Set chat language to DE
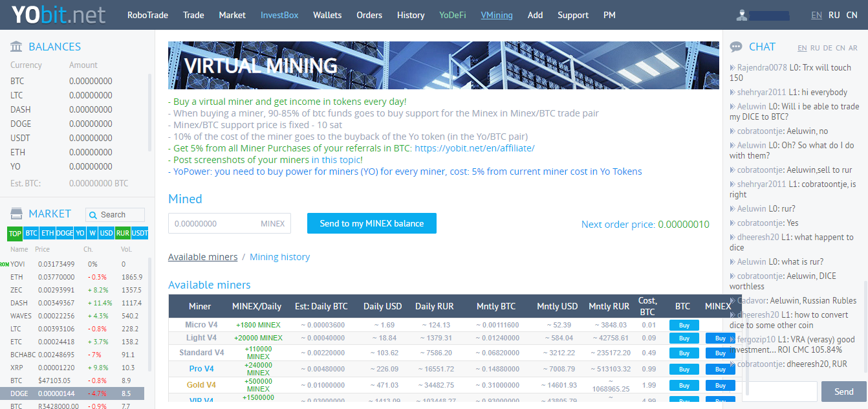This screenshot has height=409, width=868. point(827,48)
